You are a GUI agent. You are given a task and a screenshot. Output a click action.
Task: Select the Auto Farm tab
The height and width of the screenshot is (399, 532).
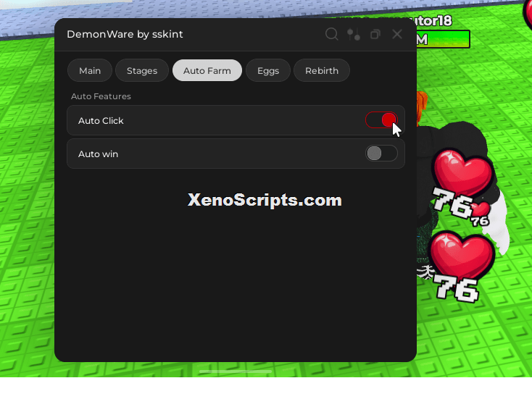click(x=207, y=70)
